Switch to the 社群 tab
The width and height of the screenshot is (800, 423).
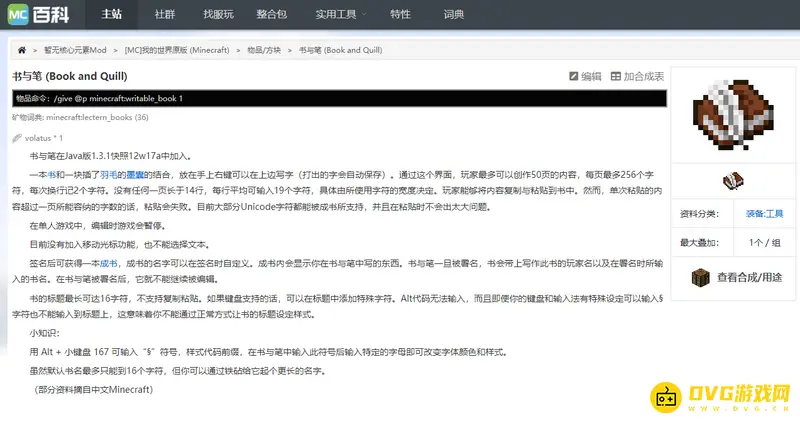165,15
